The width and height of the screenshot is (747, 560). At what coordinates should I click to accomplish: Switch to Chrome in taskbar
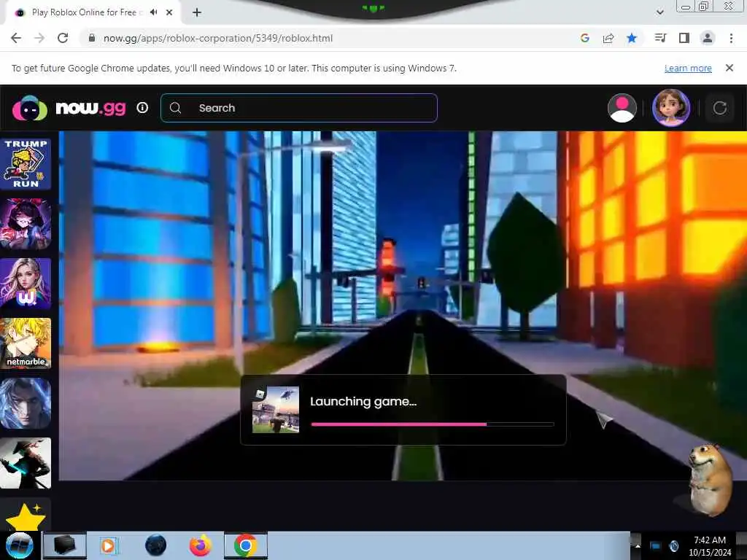246,545
